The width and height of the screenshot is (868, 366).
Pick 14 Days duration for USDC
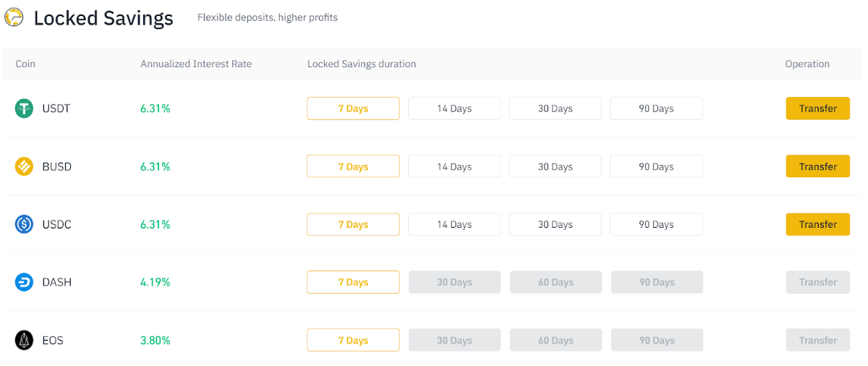[454, 224]
